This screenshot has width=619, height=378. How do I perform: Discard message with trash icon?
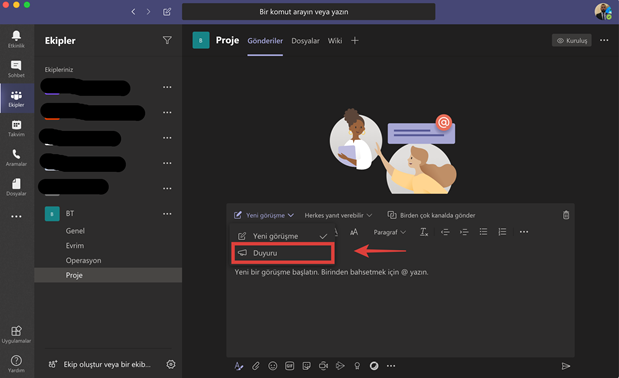(566, 215)
